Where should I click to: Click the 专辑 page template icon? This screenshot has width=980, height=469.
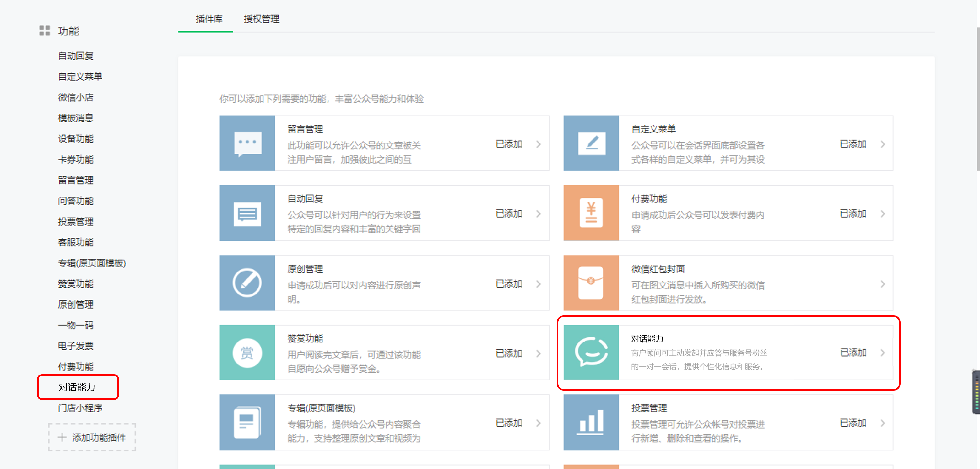point(247,422)
